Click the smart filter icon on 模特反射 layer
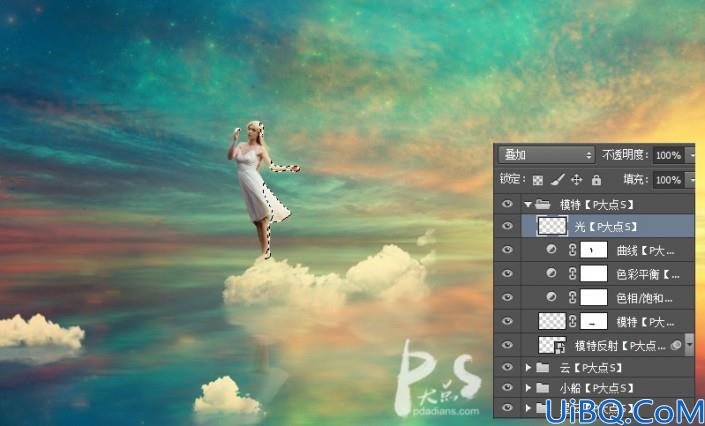 [676, 345]
